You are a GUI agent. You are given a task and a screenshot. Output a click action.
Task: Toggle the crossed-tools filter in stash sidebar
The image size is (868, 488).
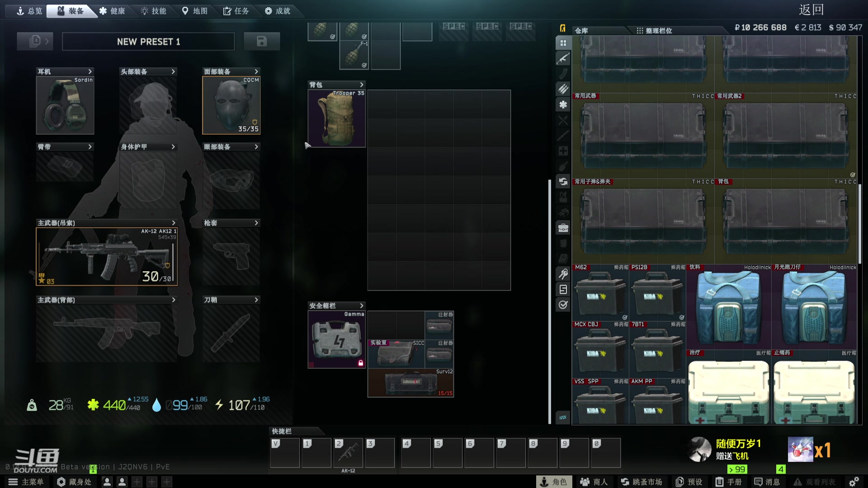563,120
